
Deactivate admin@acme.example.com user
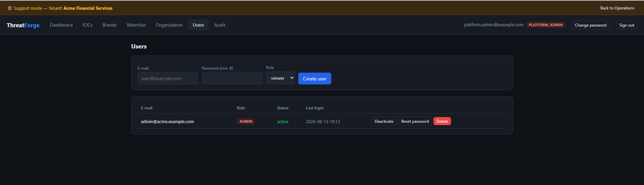(x=384, y=121)
